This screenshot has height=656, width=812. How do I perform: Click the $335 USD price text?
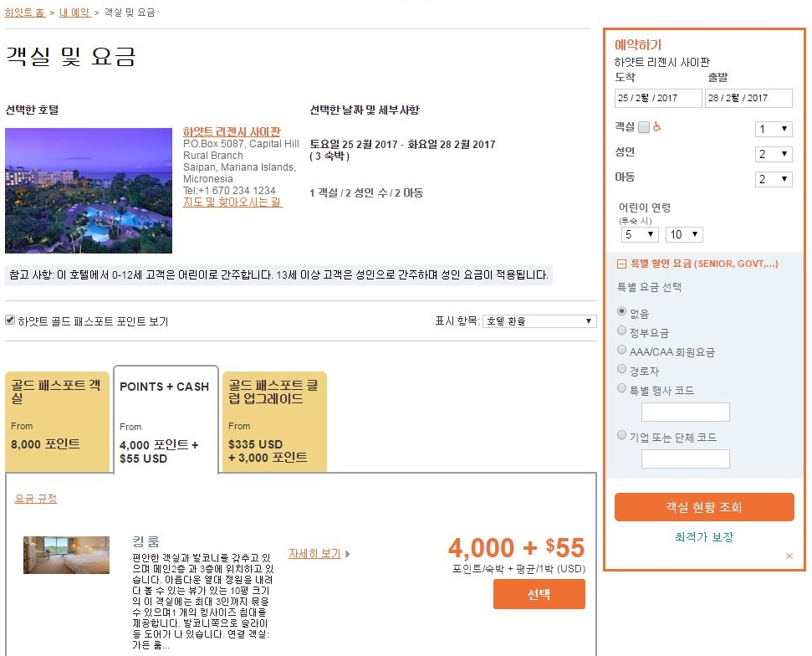pyautogui.click(x=255, y=444)
